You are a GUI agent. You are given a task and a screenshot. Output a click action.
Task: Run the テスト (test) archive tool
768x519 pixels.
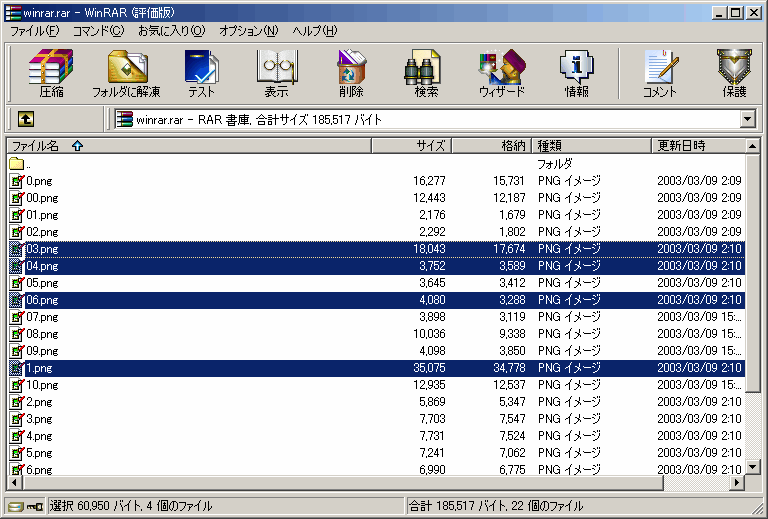coord(201,73)
